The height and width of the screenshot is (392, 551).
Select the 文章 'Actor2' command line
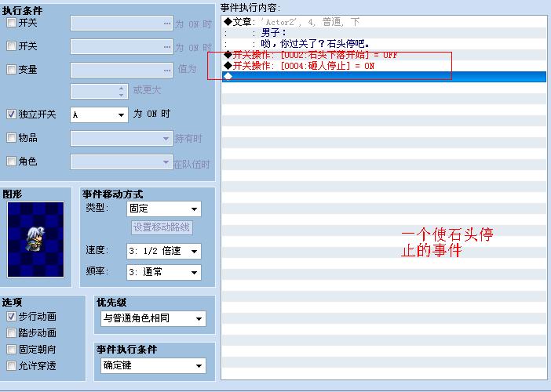384,22
